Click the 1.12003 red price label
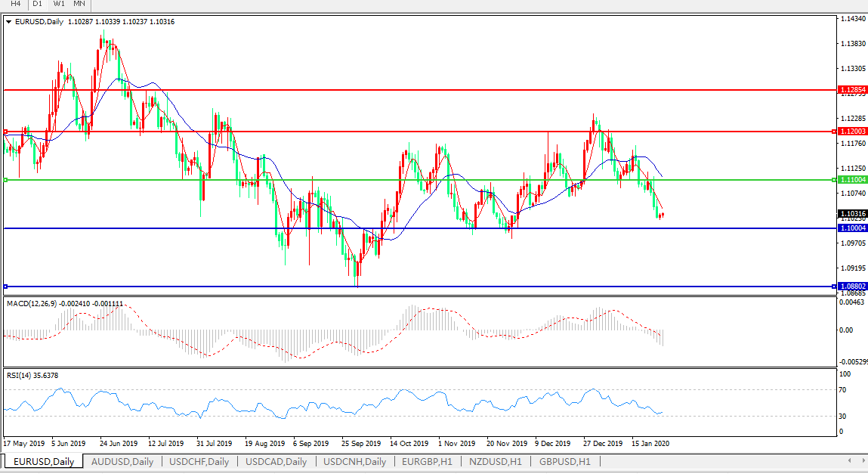Image resolution: width=868 pixels, height=474 pixels. [853, 132]
